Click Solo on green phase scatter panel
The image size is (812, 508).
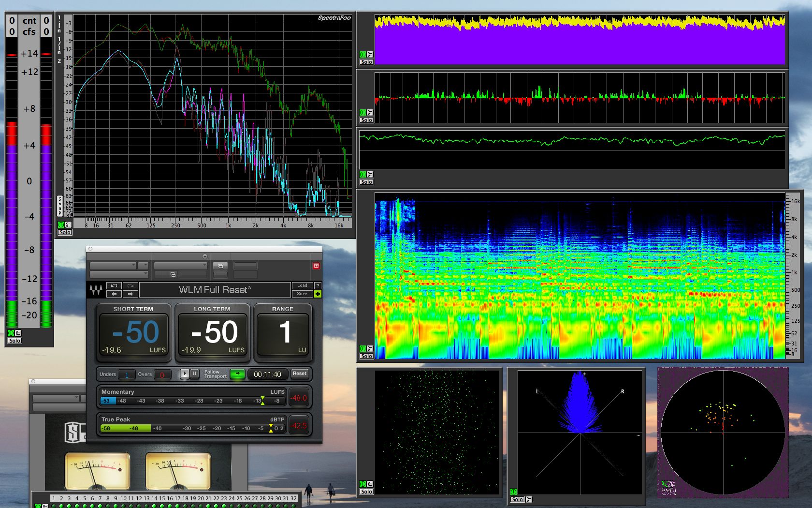366,492
